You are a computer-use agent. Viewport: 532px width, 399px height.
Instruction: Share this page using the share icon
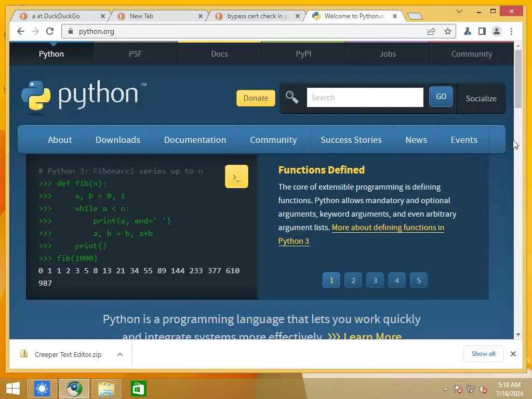pyautogui.click(x=431, y=32)
